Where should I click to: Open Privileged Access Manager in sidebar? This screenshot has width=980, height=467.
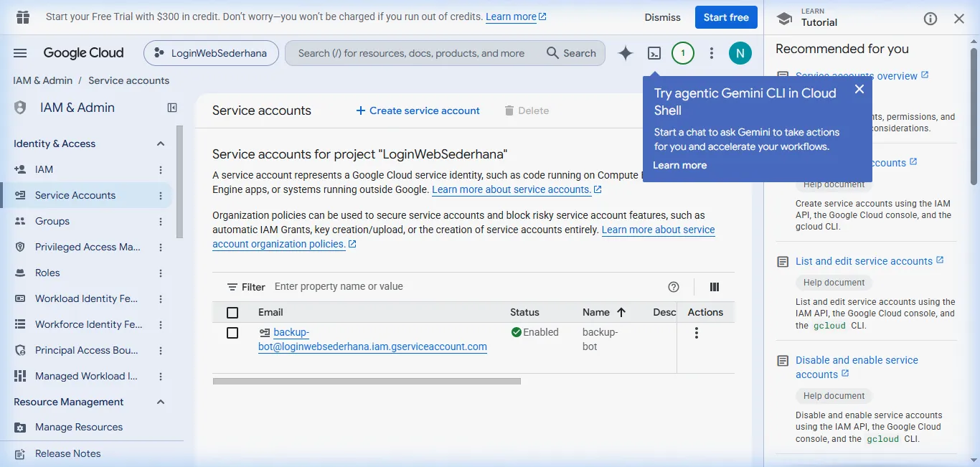tap(88, 247)
